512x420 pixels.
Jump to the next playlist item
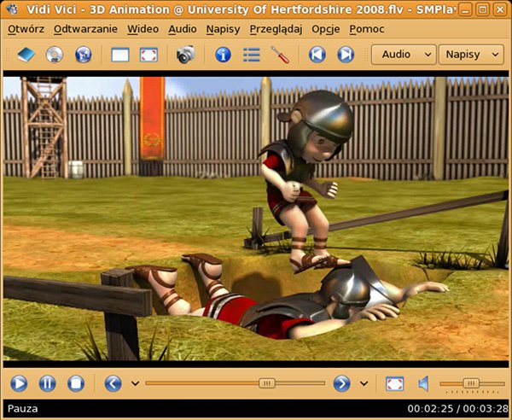tap(346, 55)
